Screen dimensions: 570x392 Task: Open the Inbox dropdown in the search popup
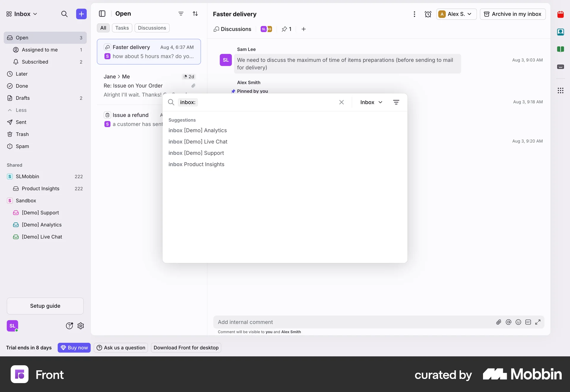click(371, 102)
